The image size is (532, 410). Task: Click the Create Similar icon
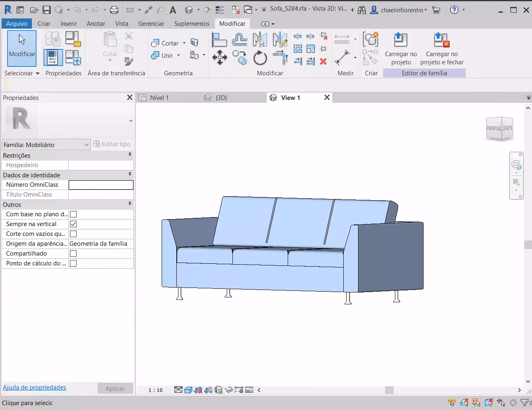coord(371,39)
